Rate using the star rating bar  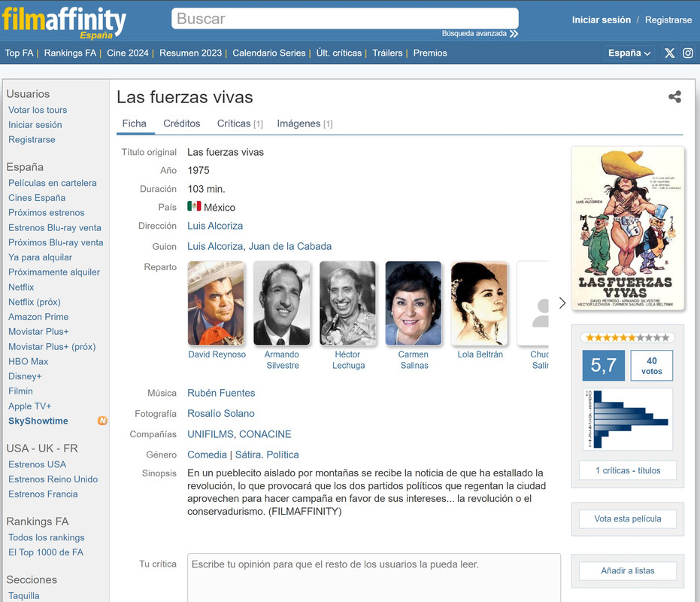click(x=627, y=338)
